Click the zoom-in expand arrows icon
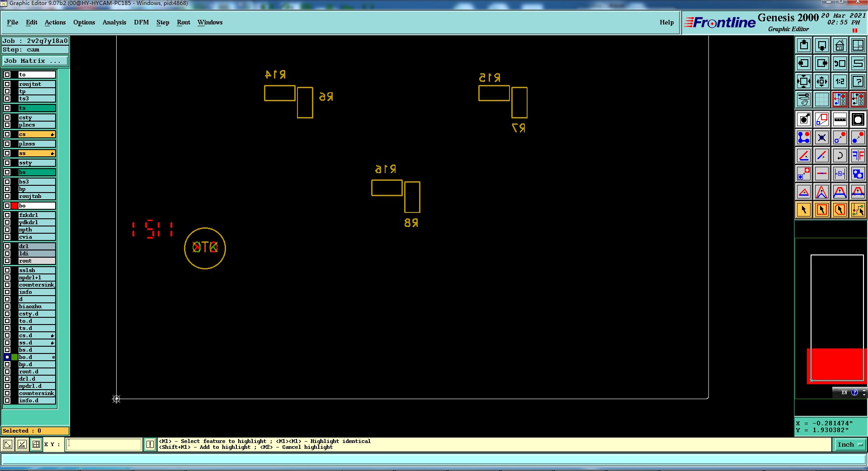The image size is (868, 471). [804, 81]
